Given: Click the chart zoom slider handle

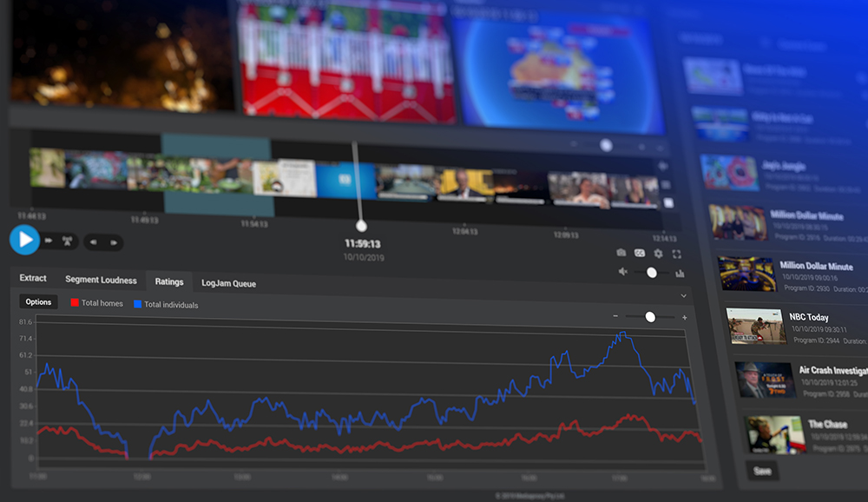Looking at the screenshot, I should coord(650,317).
